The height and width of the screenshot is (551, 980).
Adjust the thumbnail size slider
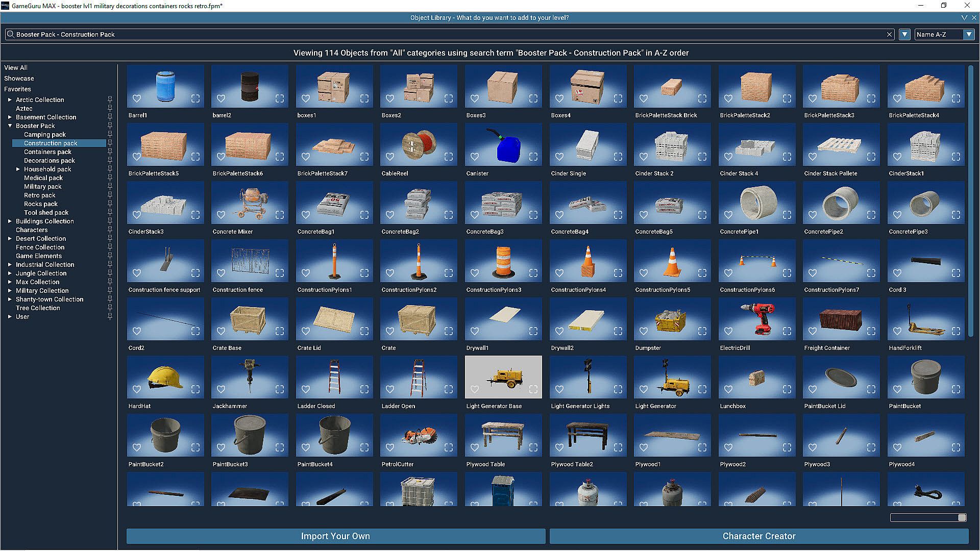click(962, 518)
